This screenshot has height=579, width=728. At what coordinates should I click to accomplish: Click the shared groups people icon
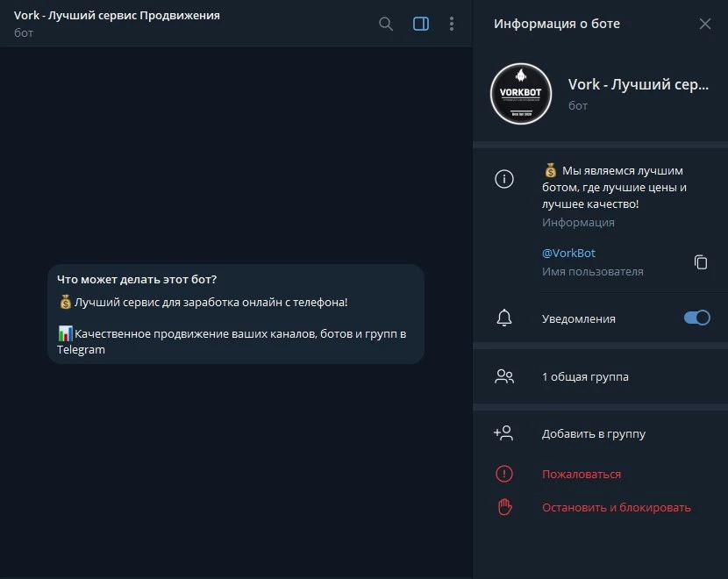click(x=504, y=376)
